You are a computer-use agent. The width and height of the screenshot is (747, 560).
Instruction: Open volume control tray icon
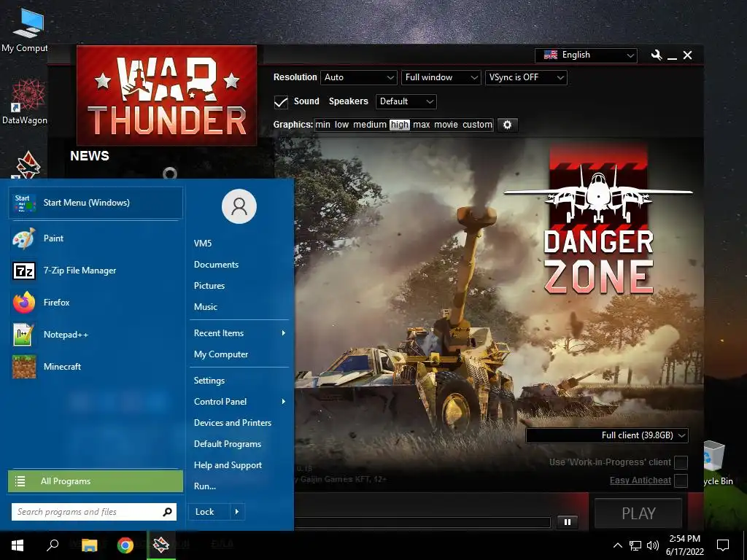click(653, 545)
